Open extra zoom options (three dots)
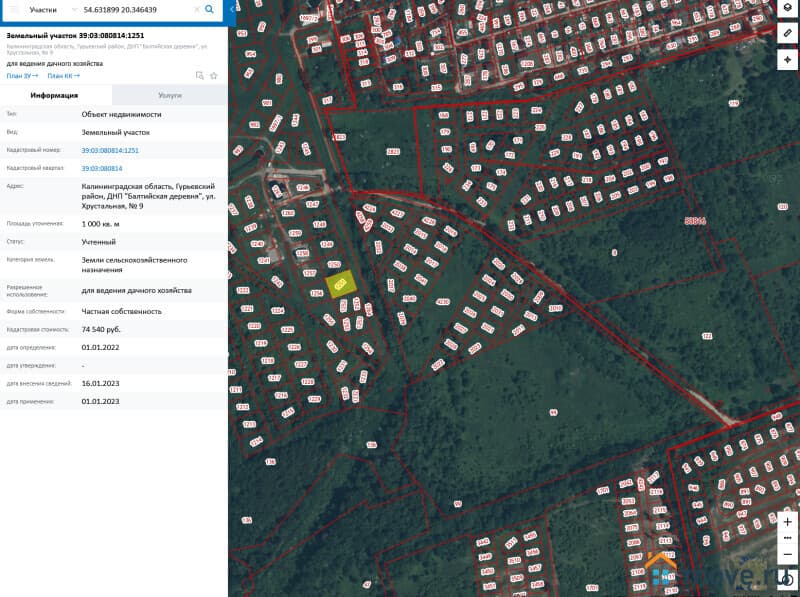 (x=788, y=538)
